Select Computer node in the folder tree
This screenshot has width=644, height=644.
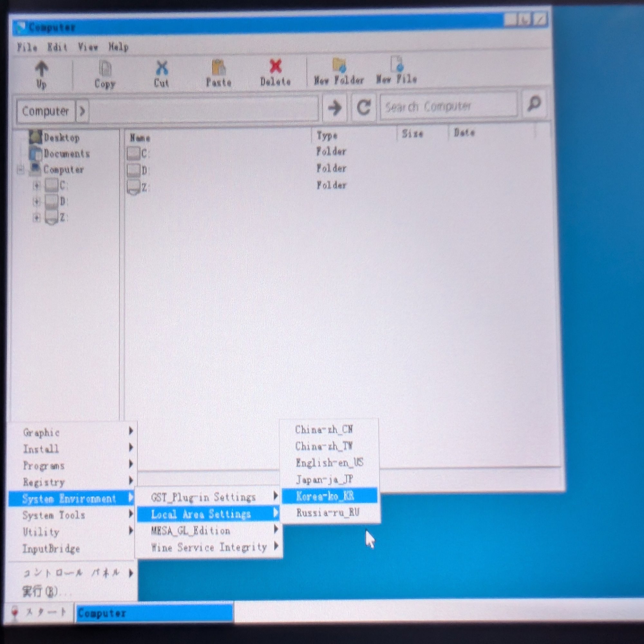point(63,169)
